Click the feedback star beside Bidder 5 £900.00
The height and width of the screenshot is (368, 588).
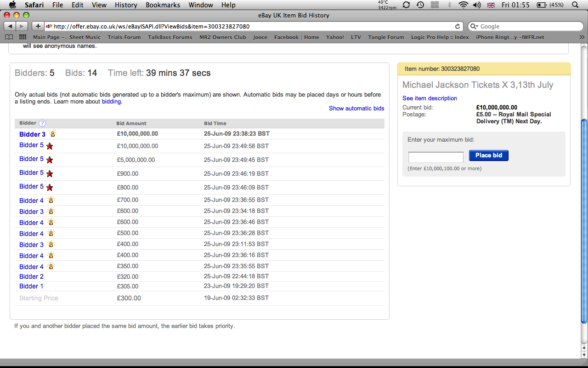pos(50,174)
